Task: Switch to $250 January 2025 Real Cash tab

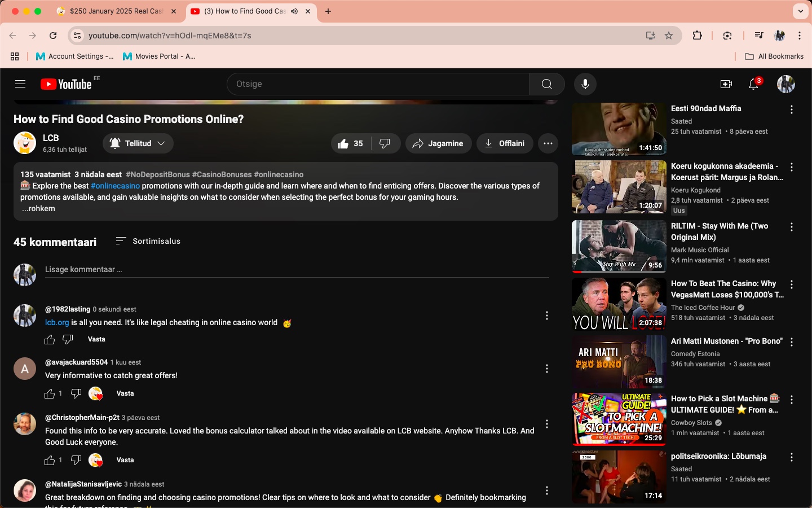Action: pos(117,11)
